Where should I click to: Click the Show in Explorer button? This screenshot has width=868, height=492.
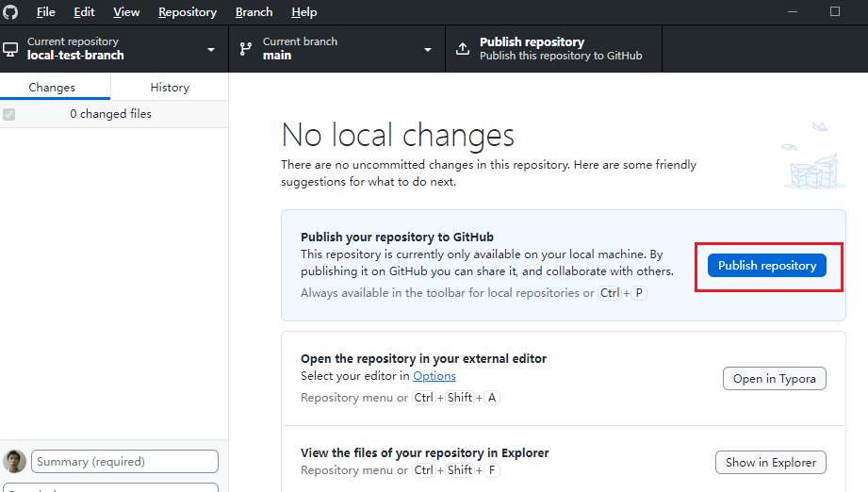[x=771, y=462]
